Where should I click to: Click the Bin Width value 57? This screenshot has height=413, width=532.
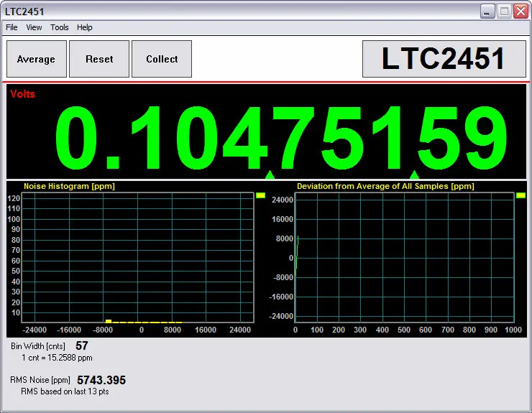[x=82, y=346]
